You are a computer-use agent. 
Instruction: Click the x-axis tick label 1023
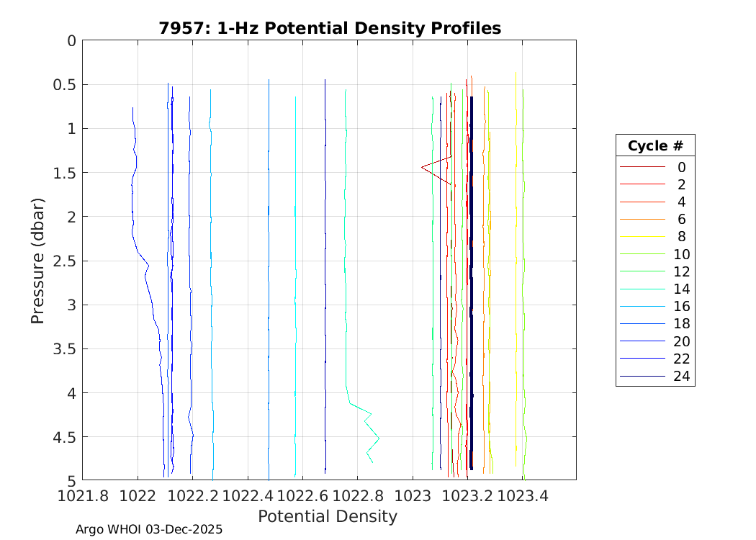coord(413,496)
